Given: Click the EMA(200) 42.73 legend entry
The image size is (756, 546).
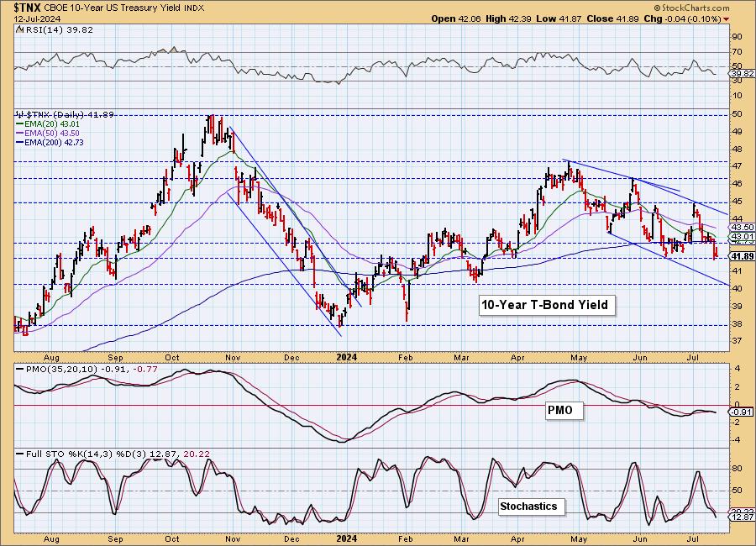Looking at the screenshot, I should click(x=54, y=142).
